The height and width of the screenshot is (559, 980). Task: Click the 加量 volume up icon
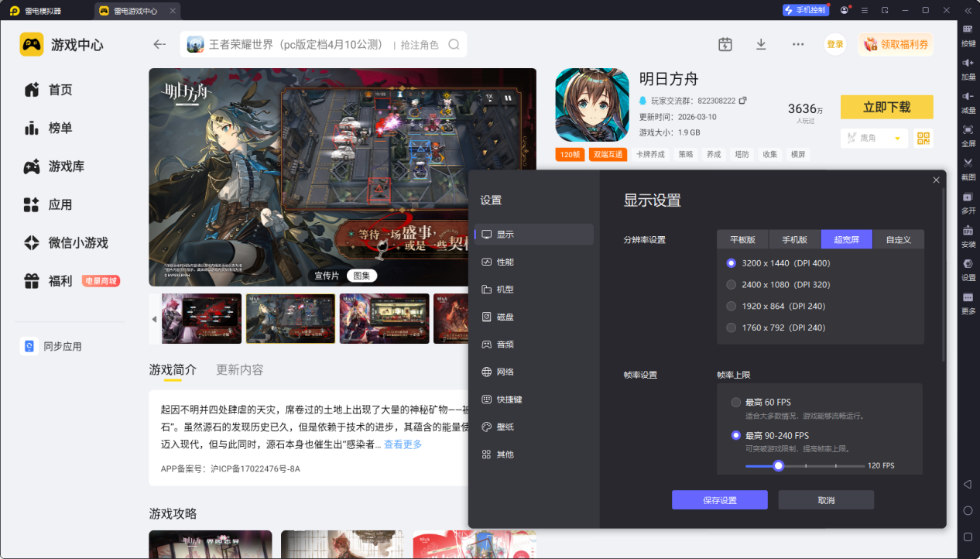[968, 62]
